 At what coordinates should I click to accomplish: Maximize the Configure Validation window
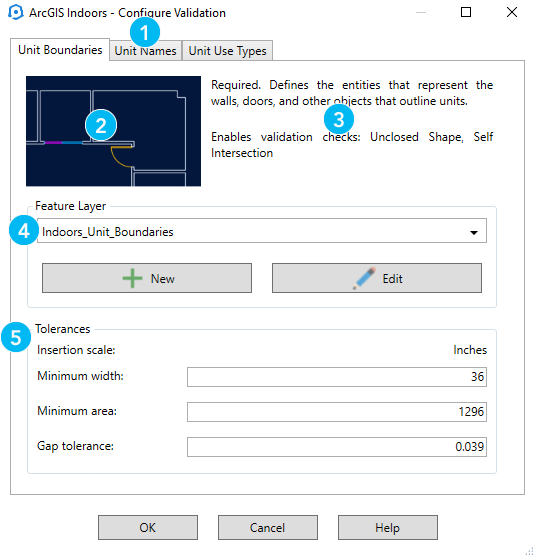tap(466, 12)
